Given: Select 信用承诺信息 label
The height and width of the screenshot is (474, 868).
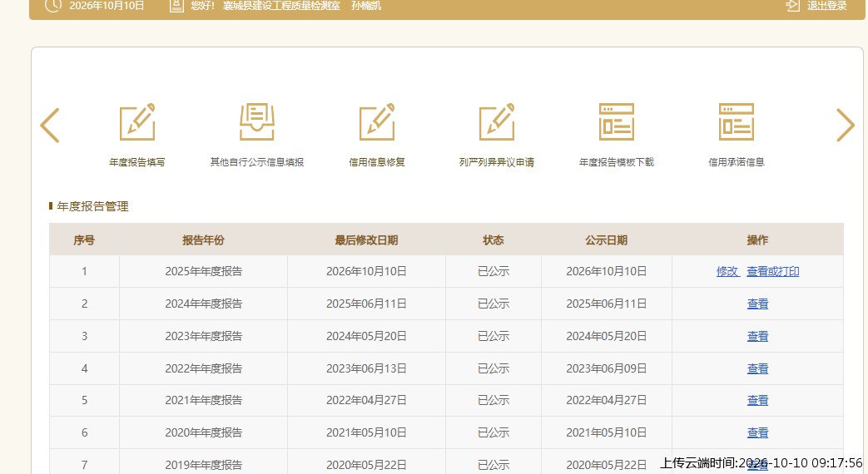Looking at the screenshot, I should [736, 162].
